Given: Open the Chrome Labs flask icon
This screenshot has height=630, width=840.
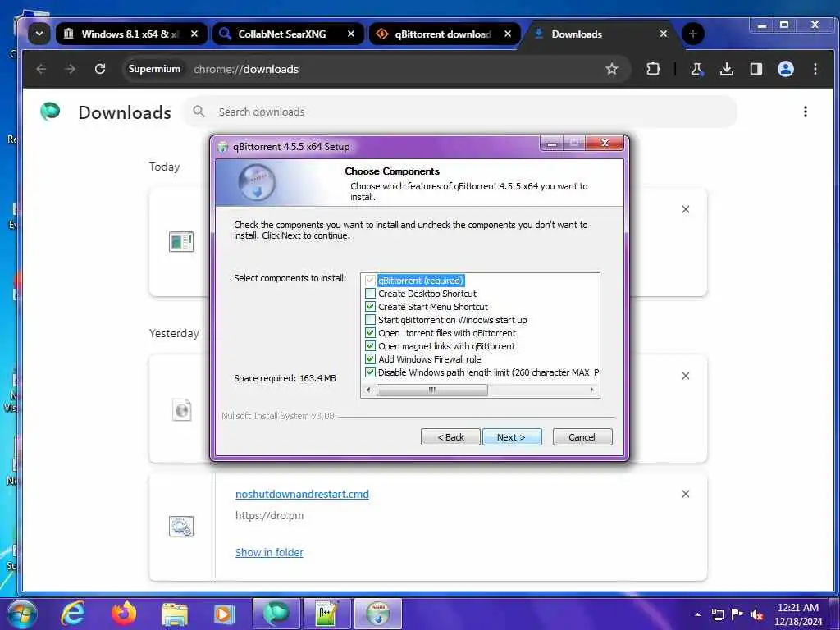Looking at the screenshot, I should 697,69.
